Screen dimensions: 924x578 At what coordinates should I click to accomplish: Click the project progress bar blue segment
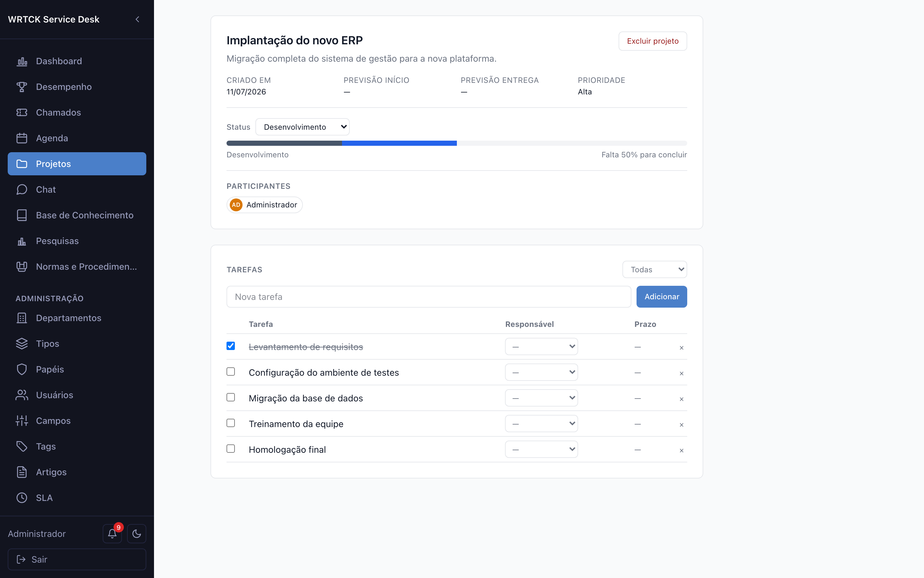399,143
